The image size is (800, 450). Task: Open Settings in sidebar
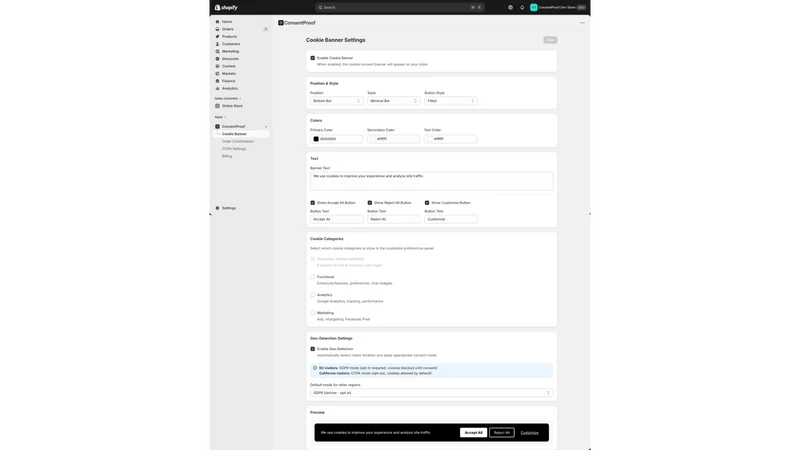click(229, 208)
